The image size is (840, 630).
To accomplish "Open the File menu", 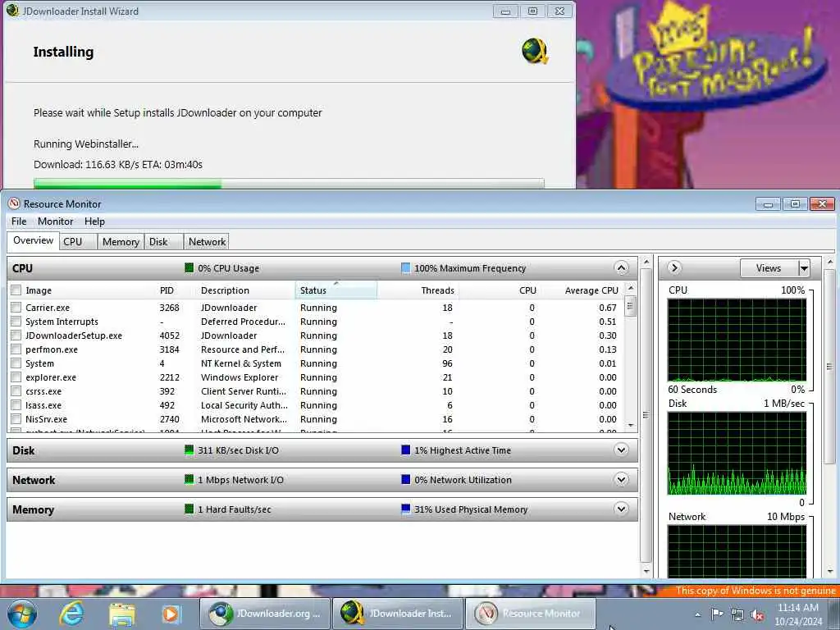I will point(19,221).
